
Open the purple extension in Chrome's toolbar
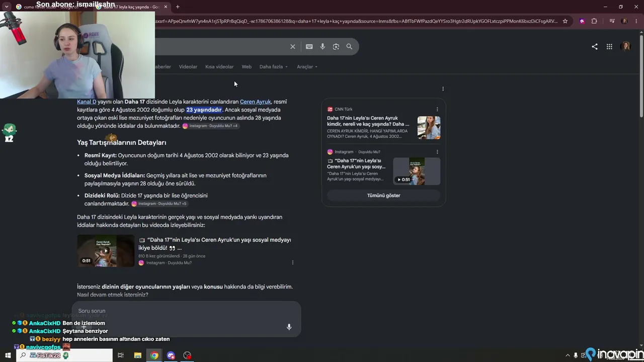[x=582, y=21]
